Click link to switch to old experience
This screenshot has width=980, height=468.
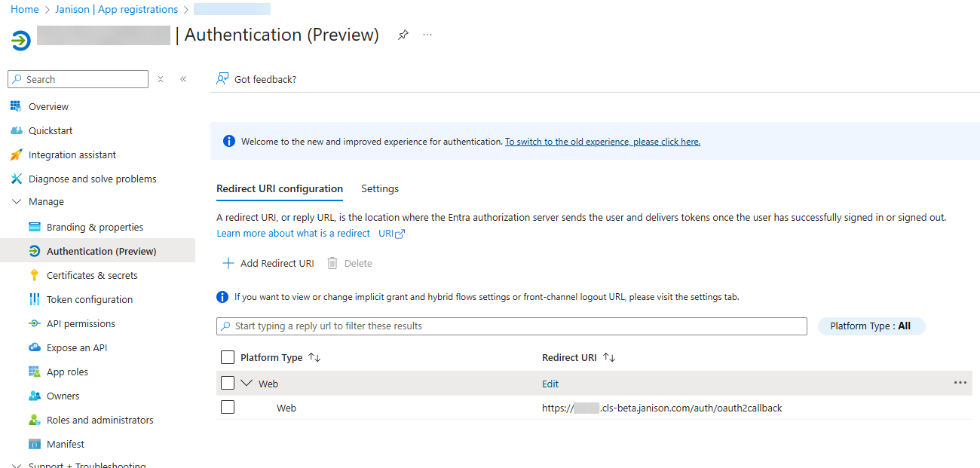(602, 142)
